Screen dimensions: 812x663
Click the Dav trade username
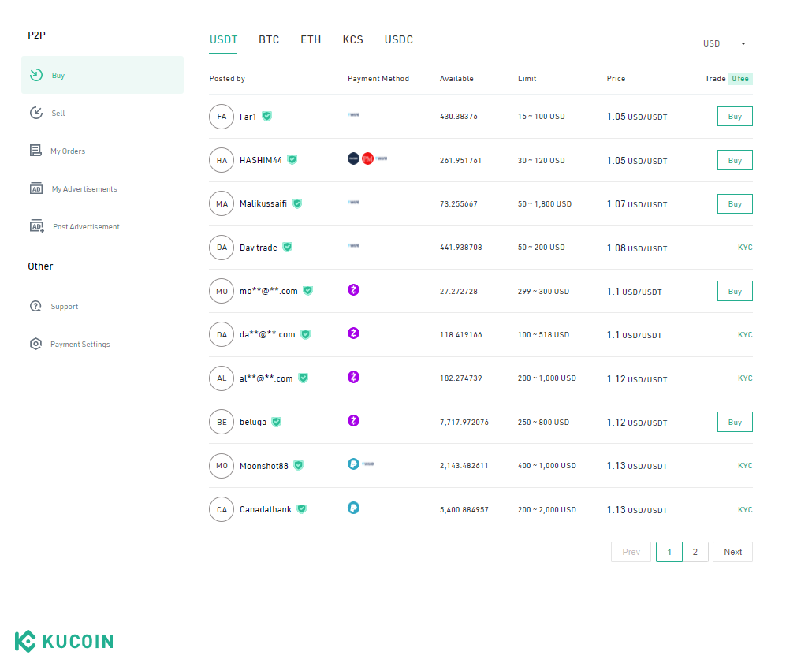(259, 248)
